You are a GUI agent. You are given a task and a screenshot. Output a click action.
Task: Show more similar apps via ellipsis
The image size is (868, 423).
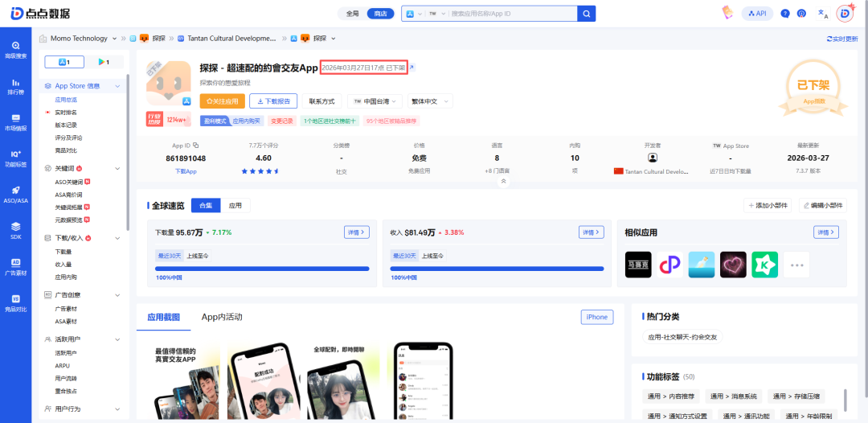tap(796, 265)
